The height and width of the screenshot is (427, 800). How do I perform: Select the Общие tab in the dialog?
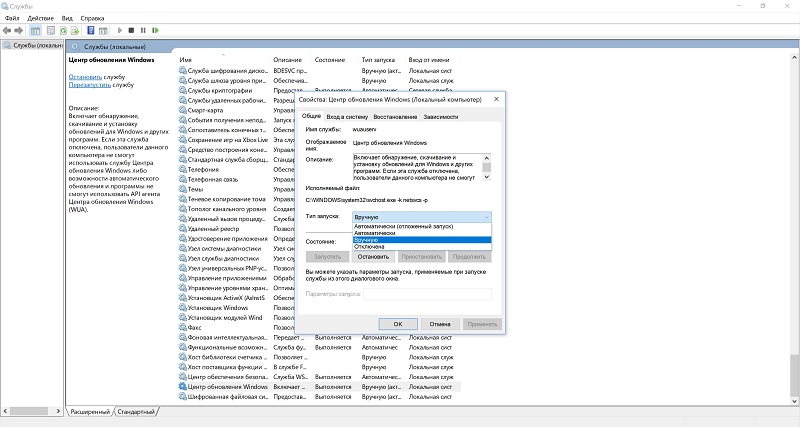pos(311,116)
